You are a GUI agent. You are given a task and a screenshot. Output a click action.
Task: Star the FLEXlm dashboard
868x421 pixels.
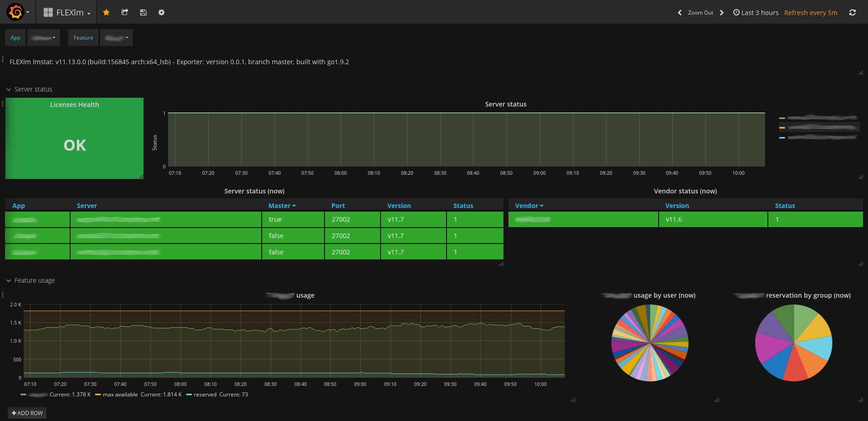[x=106, y=12]
